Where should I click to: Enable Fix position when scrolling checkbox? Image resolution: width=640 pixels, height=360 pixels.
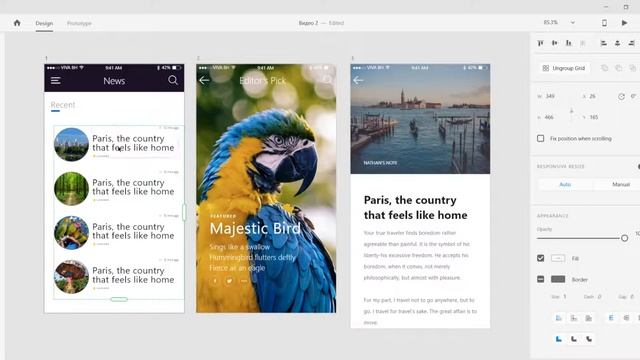tap(540, 138)
